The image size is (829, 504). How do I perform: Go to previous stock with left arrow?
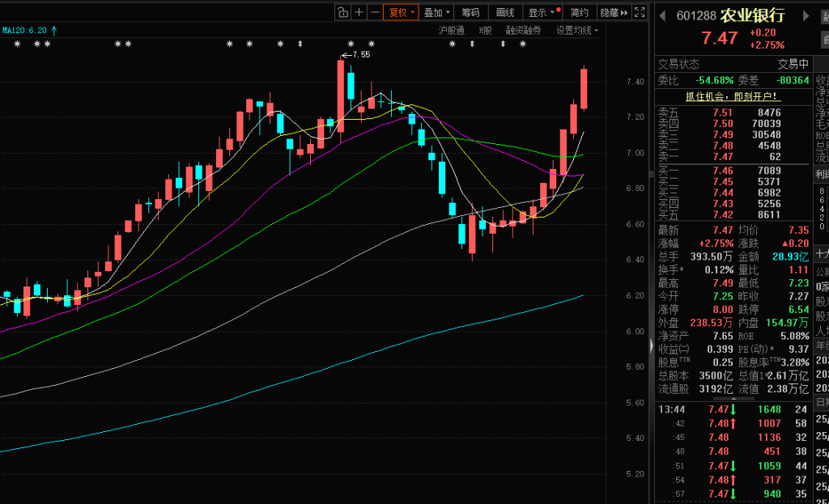pyautogui.click(x=661, y=15)
